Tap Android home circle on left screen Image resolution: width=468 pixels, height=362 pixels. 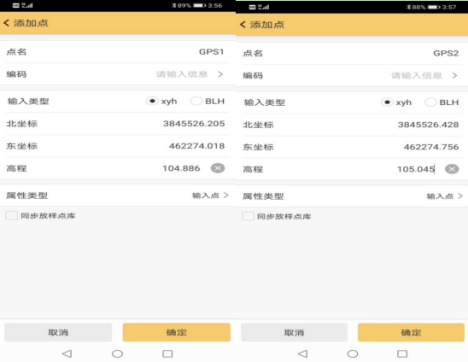point(117,353)
